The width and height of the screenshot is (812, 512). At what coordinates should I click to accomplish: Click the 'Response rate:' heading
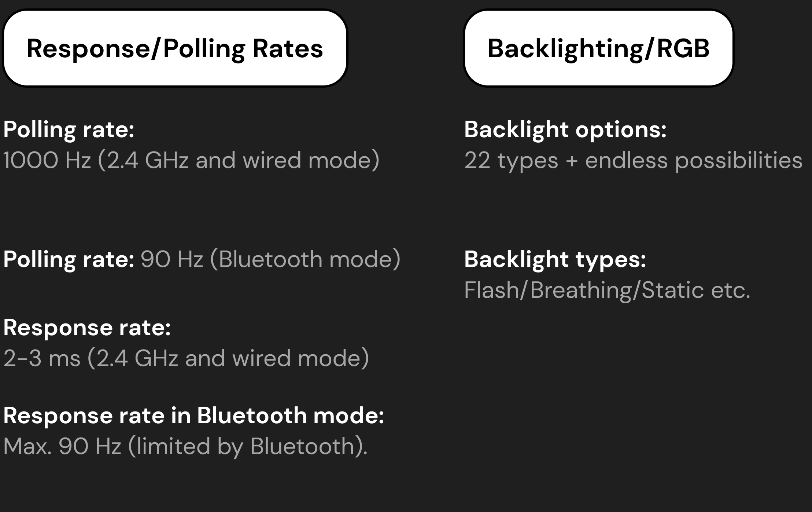87,328
